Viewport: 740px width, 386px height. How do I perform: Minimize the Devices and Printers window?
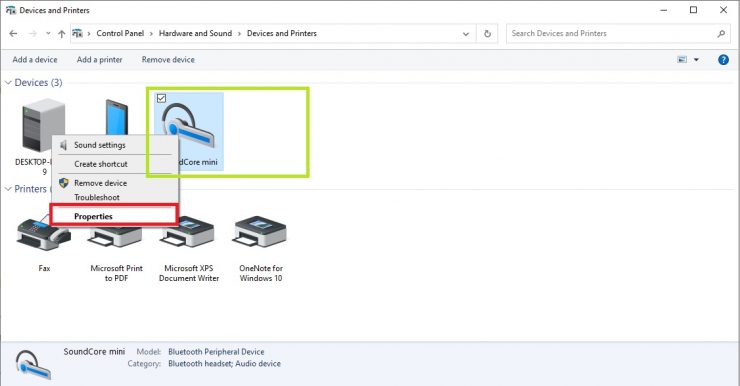coord(664,10)
